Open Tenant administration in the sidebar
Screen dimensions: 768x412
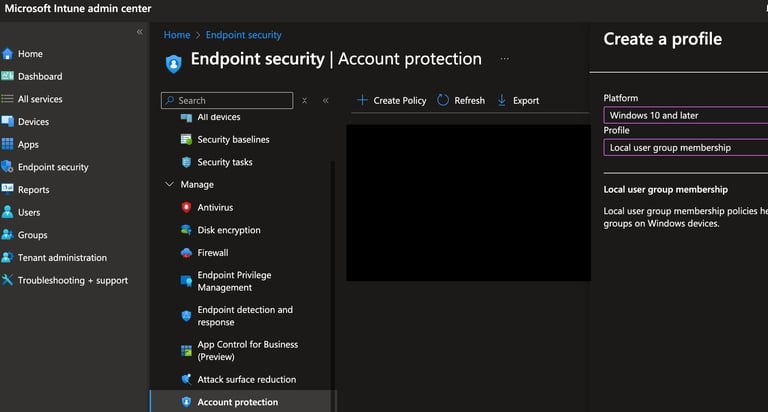click(x=62, y=257)
